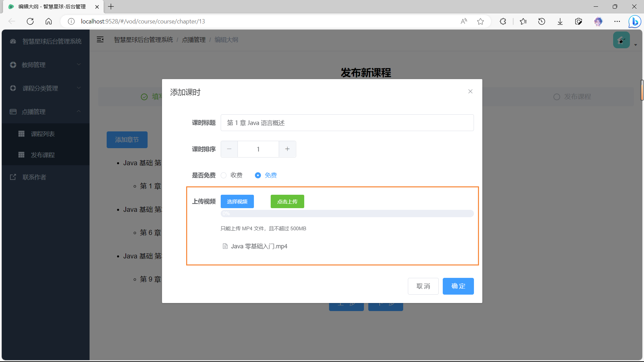Select the 免费 radio option
This screenshot has height=362, width=644.
click(258, 175)
